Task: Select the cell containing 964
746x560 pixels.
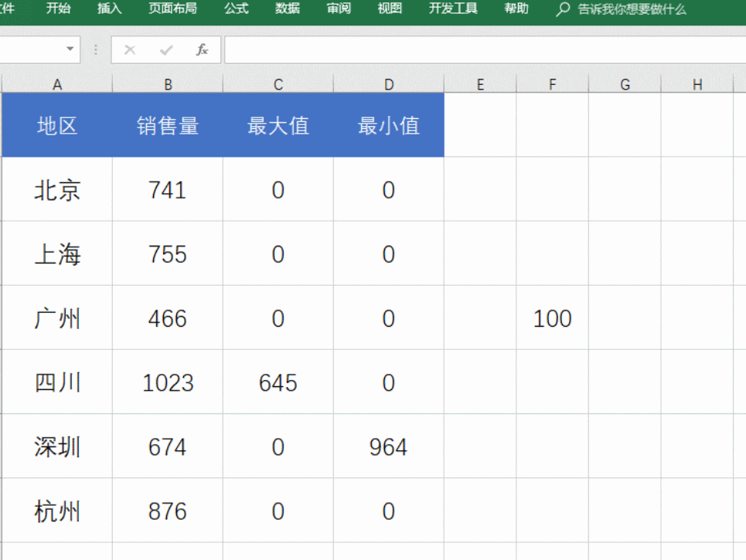Action: coord(389,446)
